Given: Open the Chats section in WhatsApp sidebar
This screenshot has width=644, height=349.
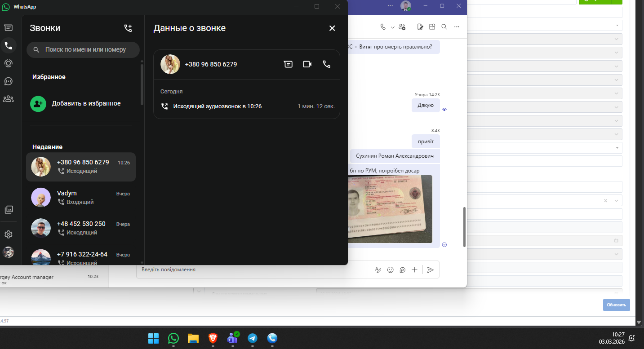Looking at the screenshot, I should pyautogui.click(x=8, y=27).
